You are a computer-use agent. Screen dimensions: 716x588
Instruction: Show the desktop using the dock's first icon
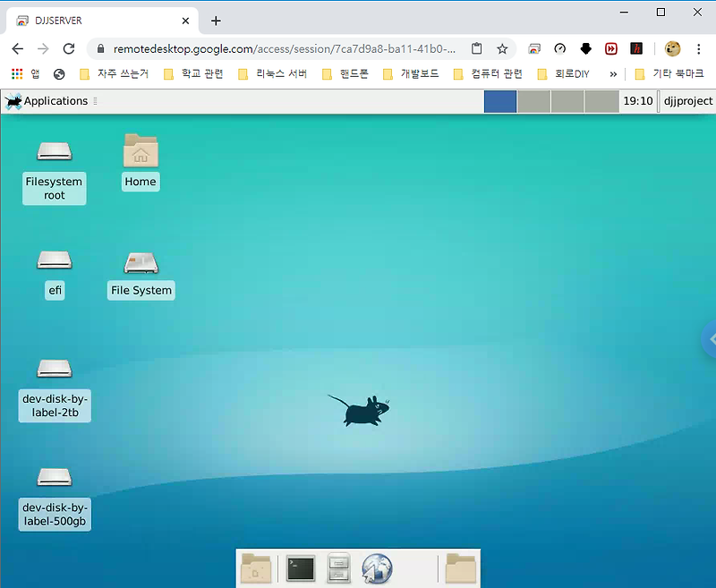click(x=256, y=568)
